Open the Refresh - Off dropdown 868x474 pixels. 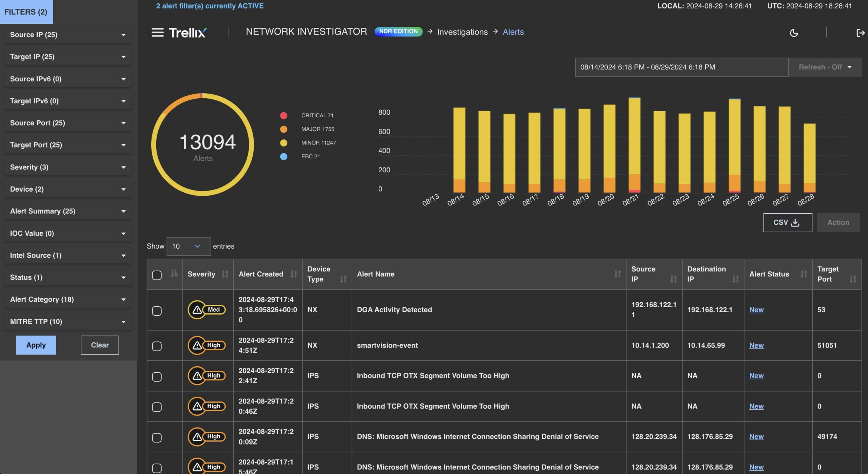point(825,67)
